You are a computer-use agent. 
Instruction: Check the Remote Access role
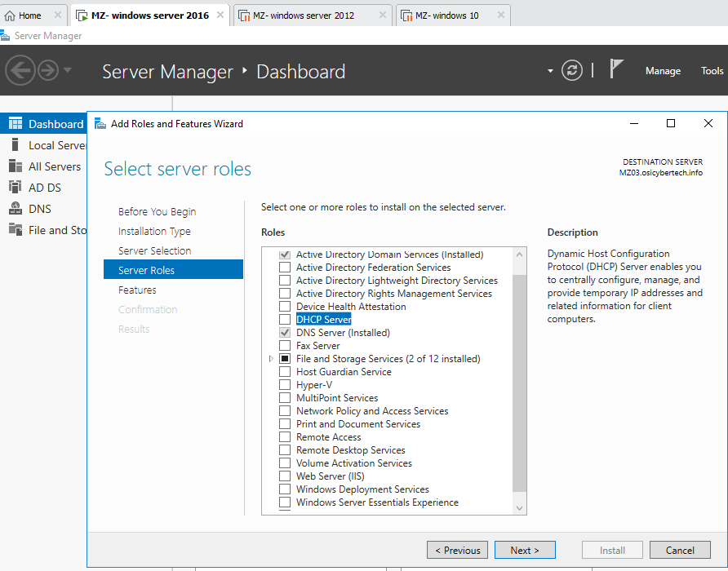(x=285, y=437)
